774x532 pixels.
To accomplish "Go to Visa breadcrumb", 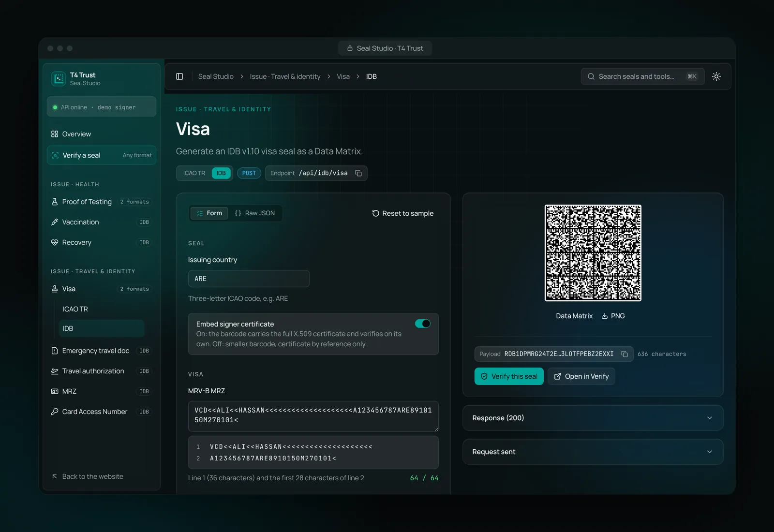I will coord(343,76).
